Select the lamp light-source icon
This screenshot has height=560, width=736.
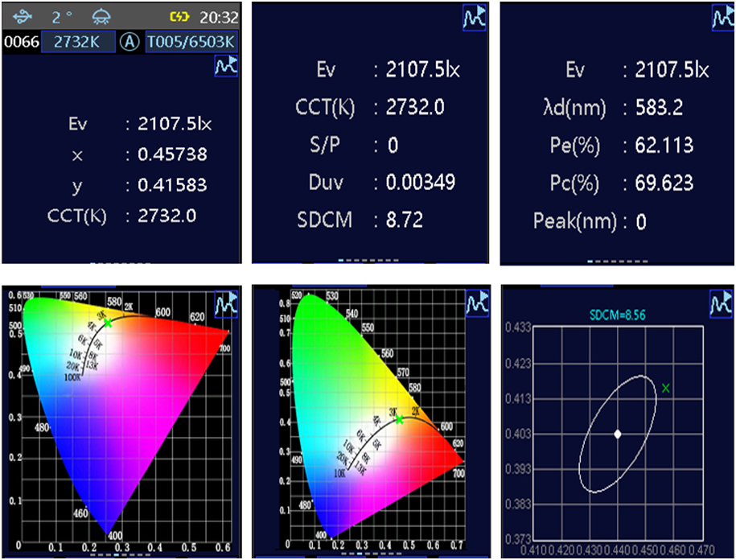103,17
